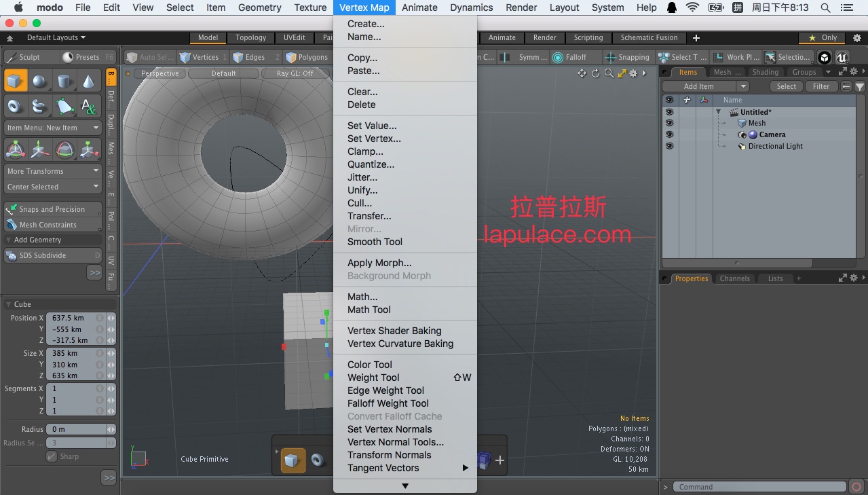Select the Cone primitive tool
This screenshot has height=495, width=868.
89,81
